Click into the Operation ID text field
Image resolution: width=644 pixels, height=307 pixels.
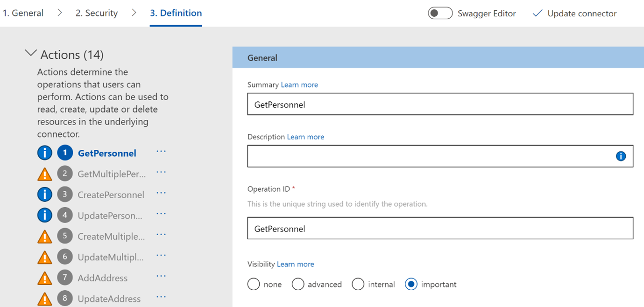pyautogui.click(x=440, y=229)
